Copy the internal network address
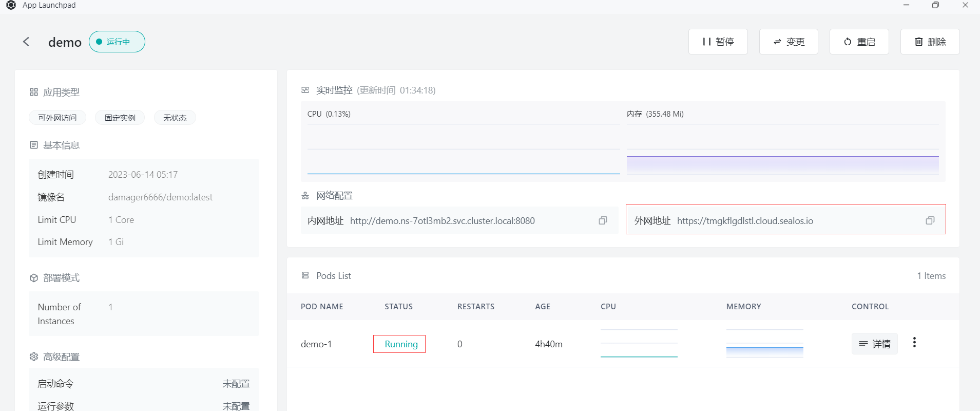This screenshot has height=411, width=980. click(x=603, y=220)
